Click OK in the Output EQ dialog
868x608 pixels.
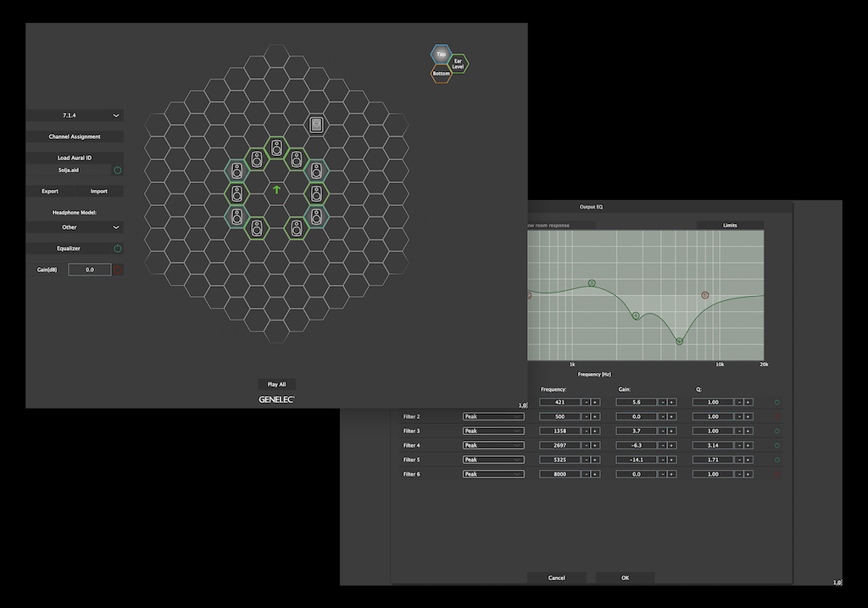pos(625,577)
